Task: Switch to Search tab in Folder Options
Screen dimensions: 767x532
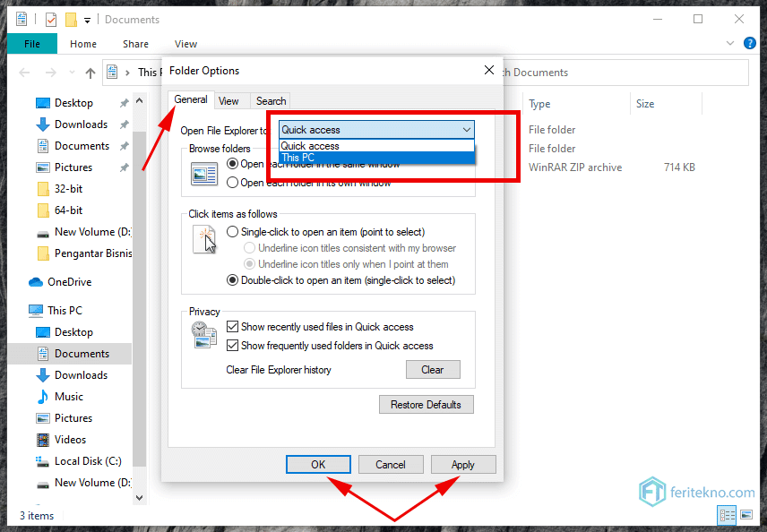Action: (271, 101)
